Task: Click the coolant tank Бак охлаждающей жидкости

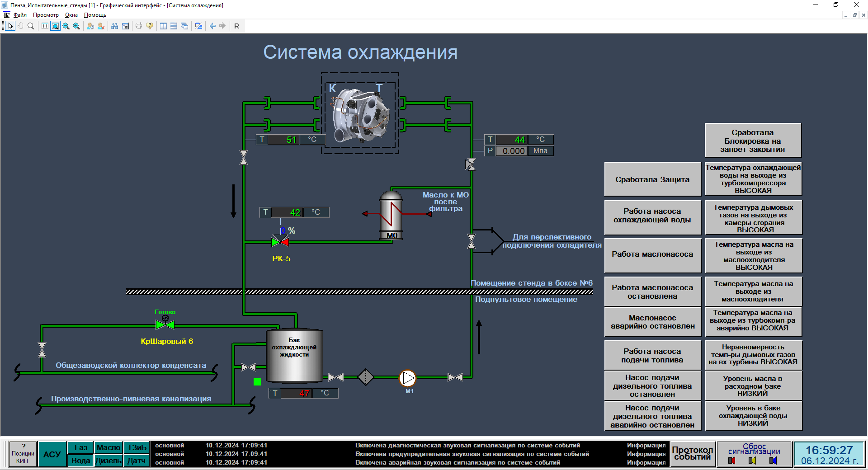Action: point(294,356)
